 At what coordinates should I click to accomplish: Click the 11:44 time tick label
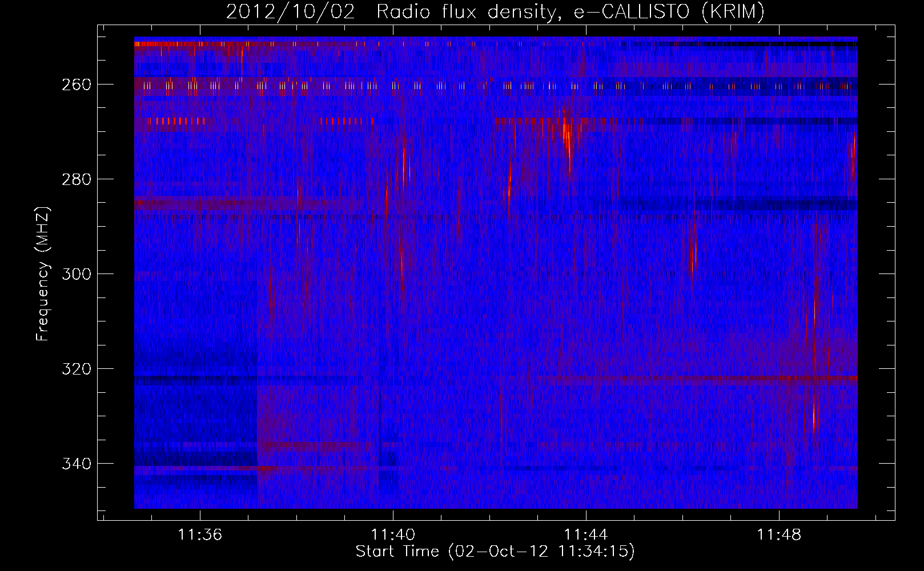(x=586, y=535)
